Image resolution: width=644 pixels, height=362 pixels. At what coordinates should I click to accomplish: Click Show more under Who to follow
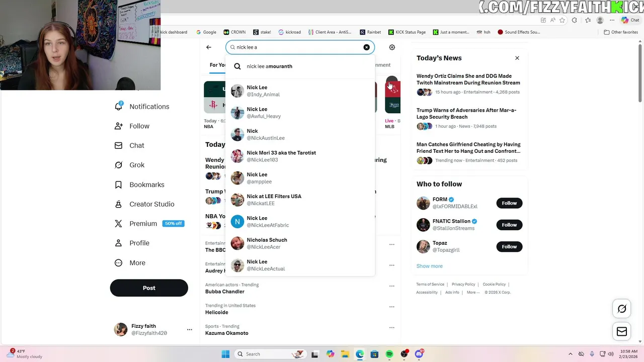click(x=430, y=266)
